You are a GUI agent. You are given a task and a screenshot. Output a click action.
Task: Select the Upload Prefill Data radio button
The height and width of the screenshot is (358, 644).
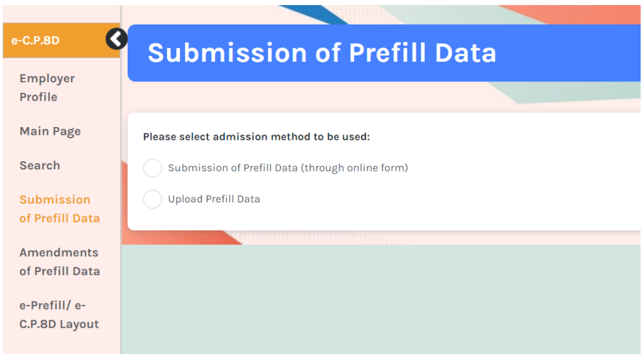(x=152, y=199)
